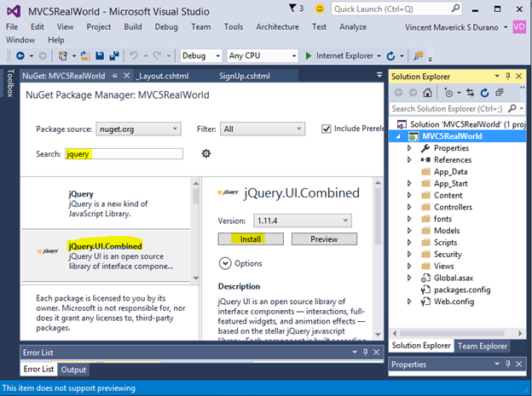Toggle the Include Prerelease checkbox
The width and height of the screenshot is (532, 396).
coord(326,129)
